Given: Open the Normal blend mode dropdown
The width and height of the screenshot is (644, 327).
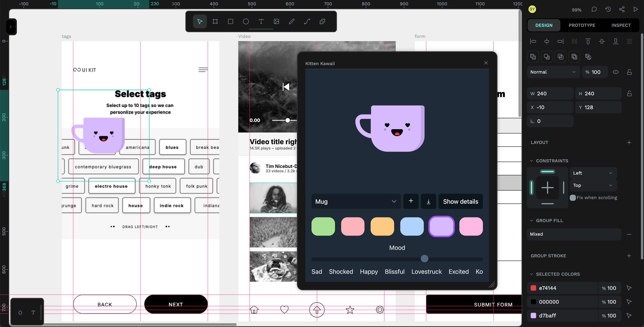Looking at the screenshot, I should (553, 72).
